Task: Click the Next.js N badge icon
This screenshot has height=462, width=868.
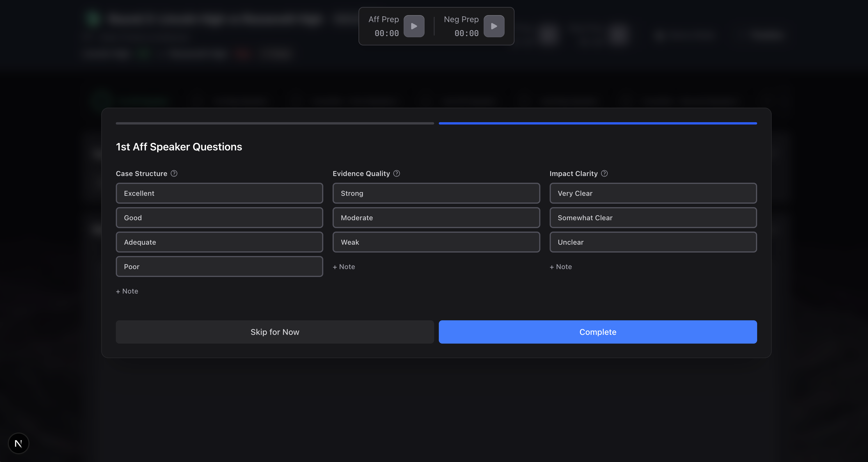Action: (19, 443)
